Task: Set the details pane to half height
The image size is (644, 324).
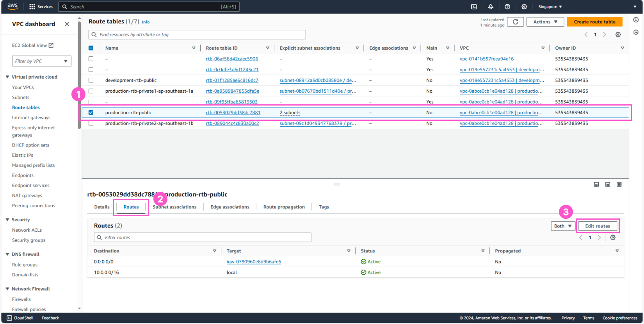Action: point(608,184)
